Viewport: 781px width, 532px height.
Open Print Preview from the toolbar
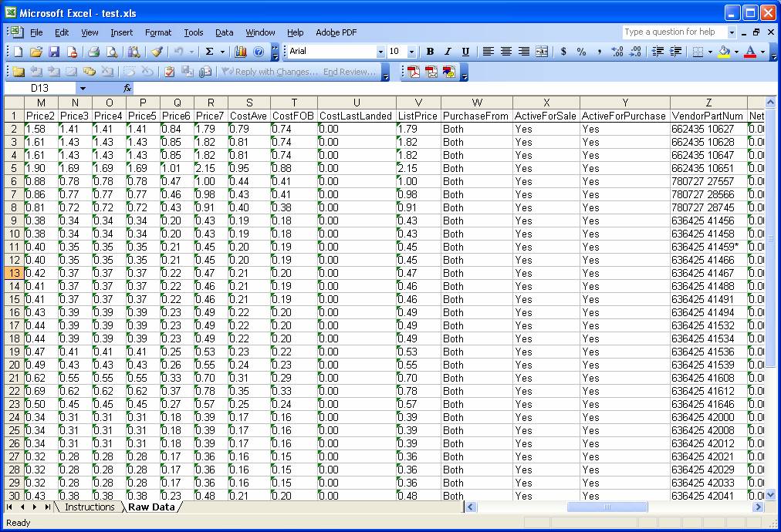click(x=112, y=52)
